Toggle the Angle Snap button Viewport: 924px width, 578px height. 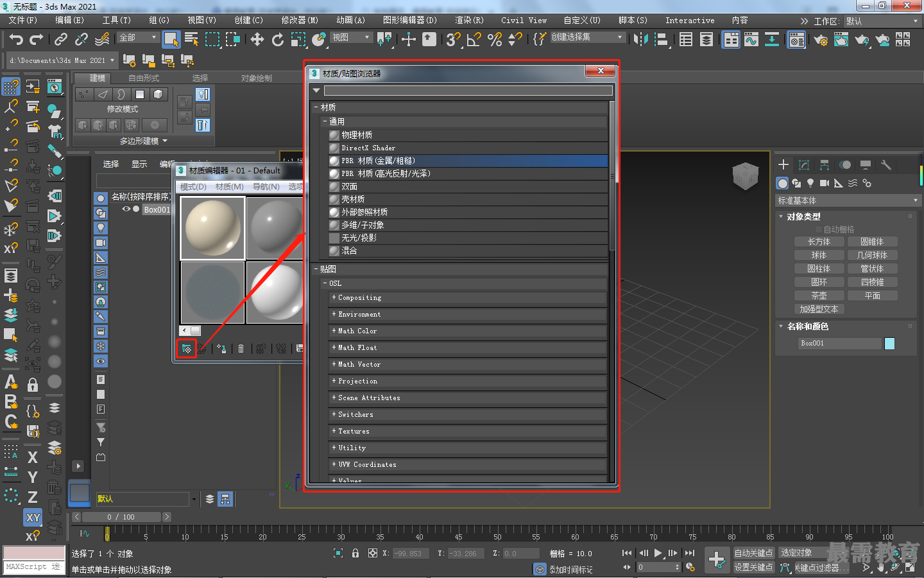pos(474,40)
